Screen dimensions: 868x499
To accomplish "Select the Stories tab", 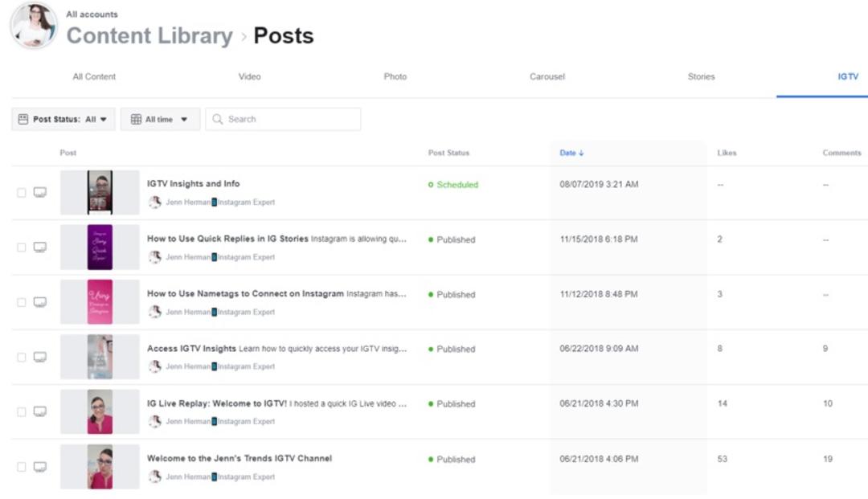I will 701,77.
